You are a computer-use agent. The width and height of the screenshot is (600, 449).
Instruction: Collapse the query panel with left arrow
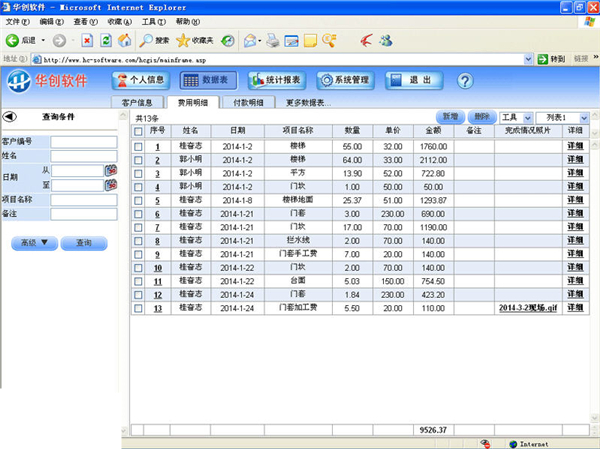pyautogui.click(x=10, y=117)
